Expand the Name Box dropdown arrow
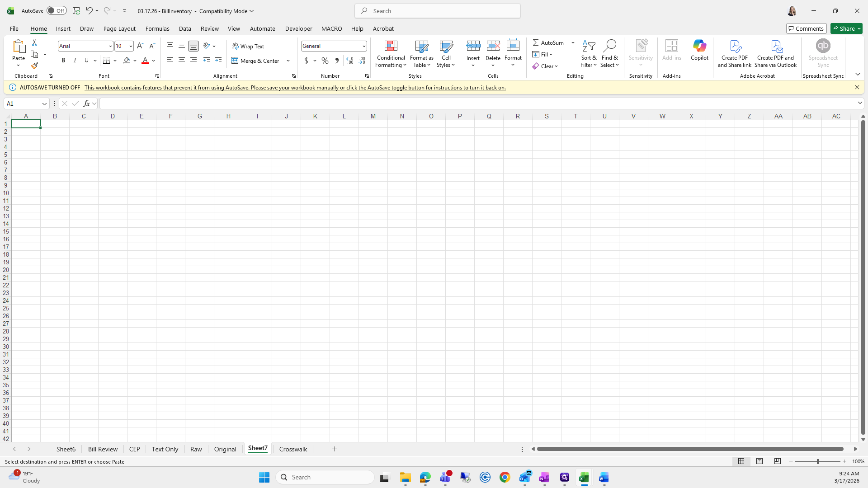The height and width of the screenshot is (488, 868). point(44,104)
